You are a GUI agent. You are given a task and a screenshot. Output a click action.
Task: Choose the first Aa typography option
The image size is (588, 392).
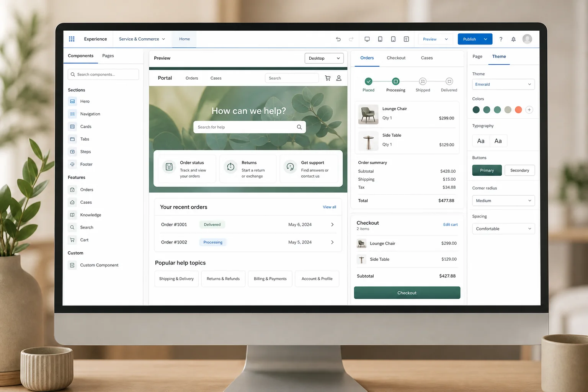pyautogui.click(x=481, y=141)
